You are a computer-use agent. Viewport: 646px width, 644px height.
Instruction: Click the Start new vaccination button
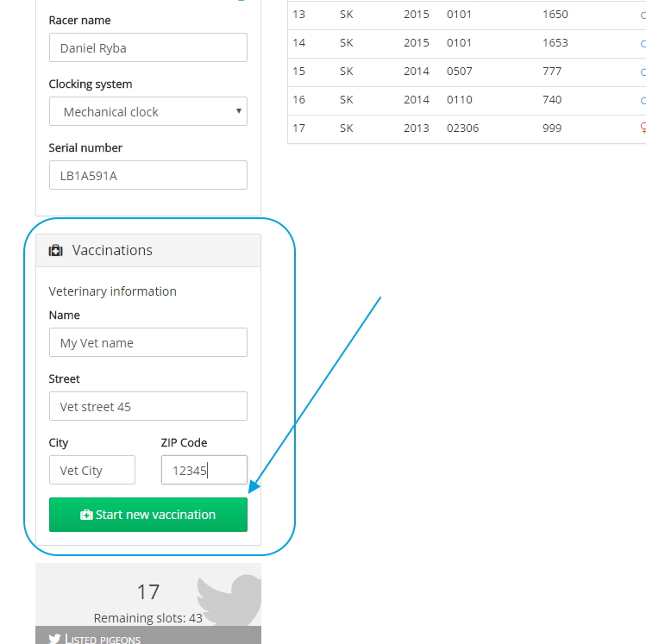147,515
